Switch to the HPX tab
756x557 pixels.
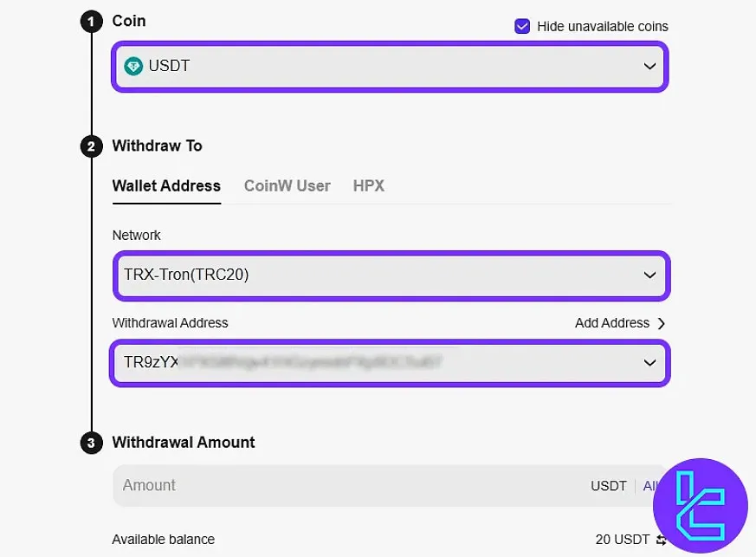pos(369,185)
